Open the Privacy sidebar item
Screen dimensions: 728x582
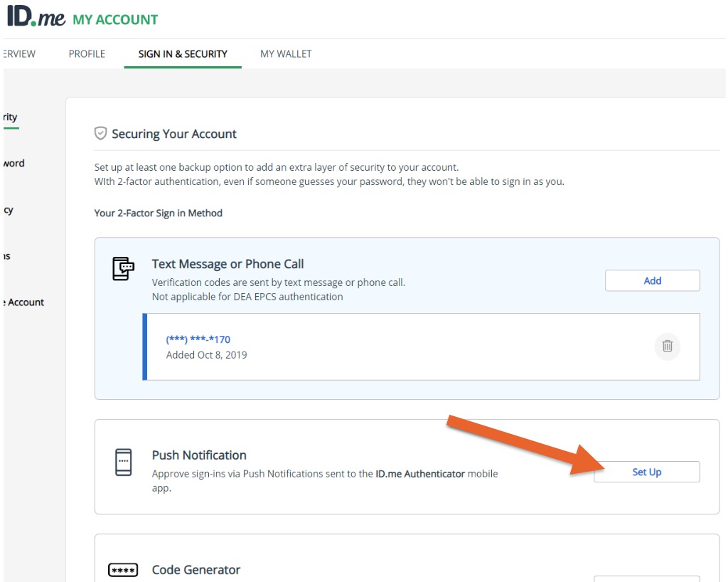[x=9, y=210]
